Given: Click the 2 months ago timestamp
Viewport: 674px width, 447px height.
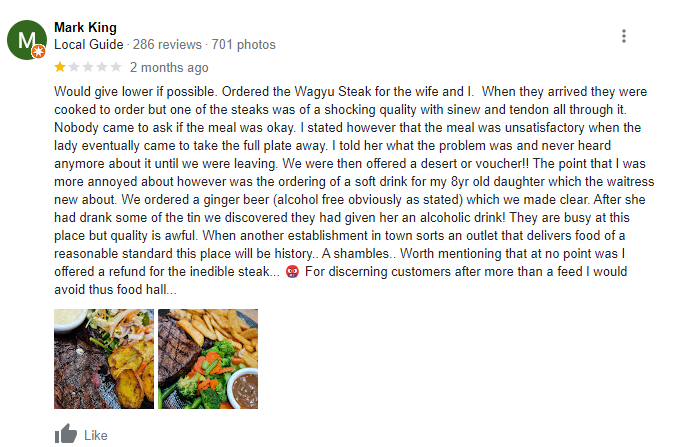Looking at the screenshot, I should pyautogui.click(x=169, y=67).
